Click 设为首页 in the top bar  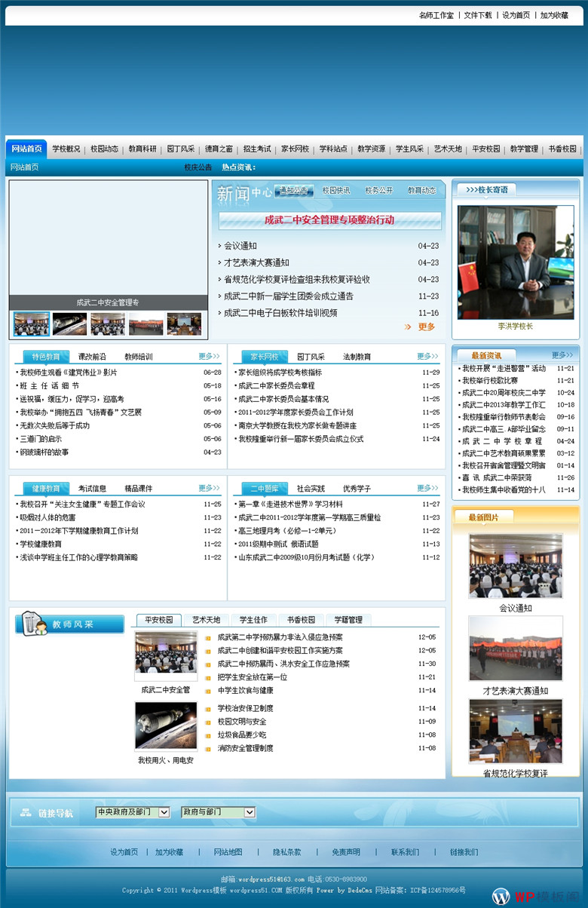click(x=516, y=15)
